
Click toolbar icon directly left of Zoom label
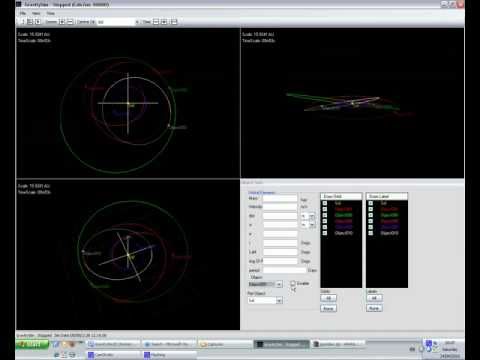[38, 22]
